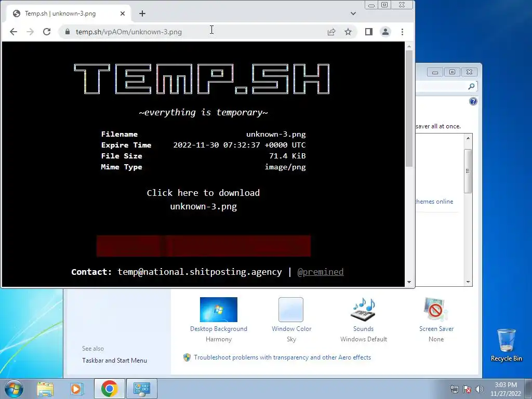Open Action Center flag icon
Screen dimensions: 532x399
467,389
